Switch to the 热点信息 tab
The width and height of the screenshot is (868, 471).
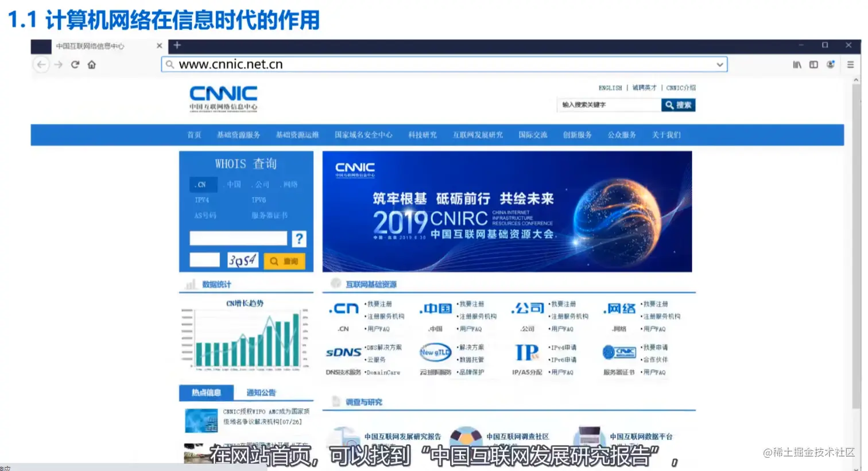(x=206, y=393)
